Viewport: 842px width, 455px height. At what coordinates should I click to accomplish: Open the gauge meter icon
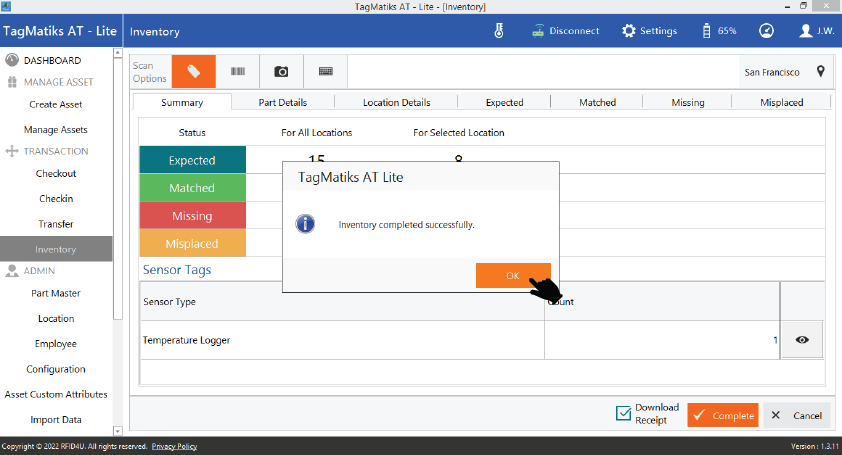pyautogui.click(x=766, y=31)
